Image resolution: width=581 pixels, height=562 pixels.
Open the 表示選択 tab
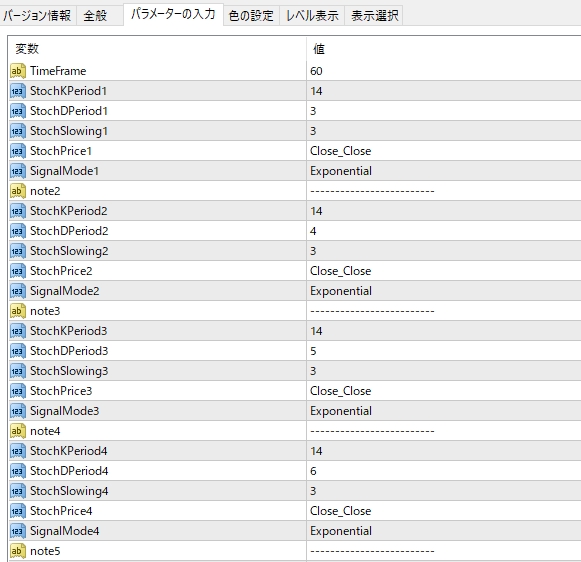374,16
